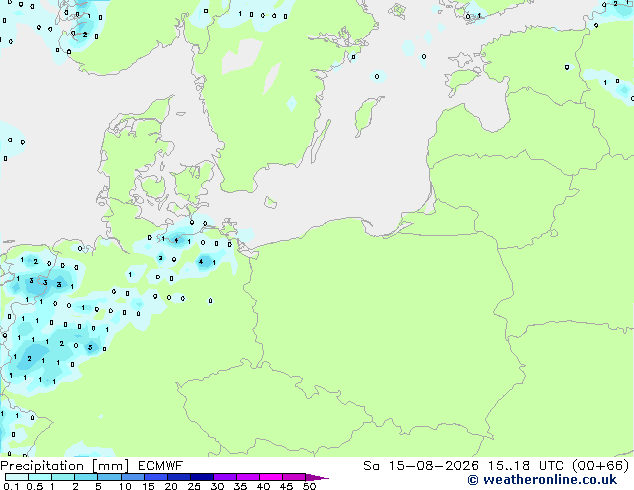Click the 'ECMWF' model label
This screenshot has height=490, width=634.
(x=161, y=466)
